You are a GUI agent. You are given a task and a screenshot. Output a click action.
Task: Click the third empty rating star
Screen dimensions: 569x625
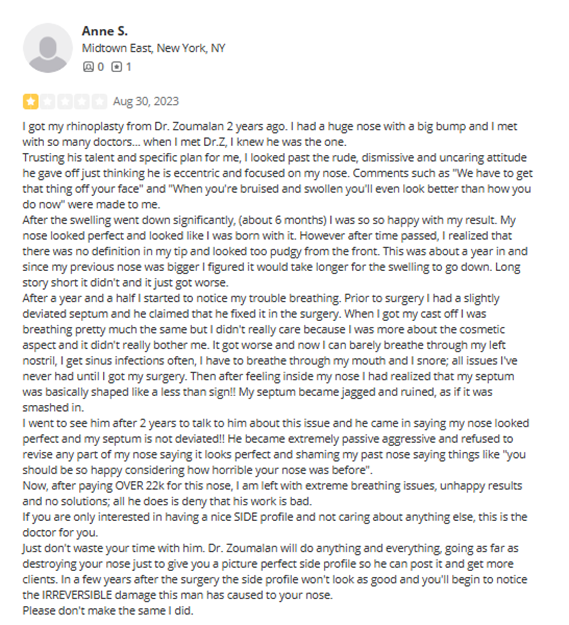[65, 101]
